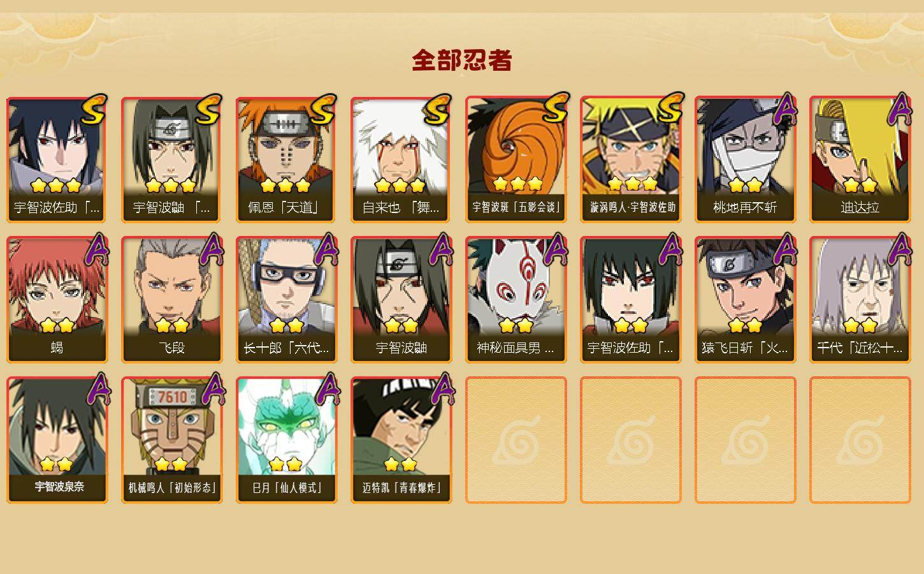Choose the 桃地再不斩 character card
Screen dimensions: 924x574
coord(745,159)
